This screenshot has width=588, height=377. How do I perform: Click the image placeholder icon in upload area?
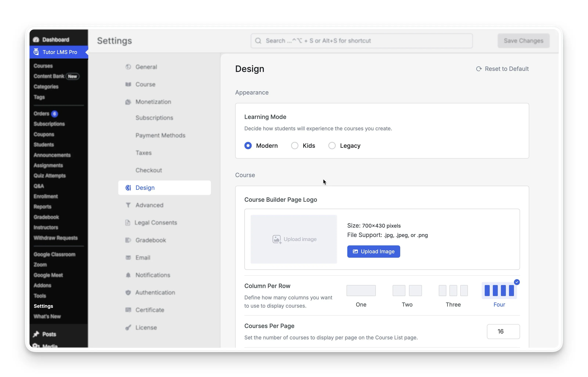277,239
